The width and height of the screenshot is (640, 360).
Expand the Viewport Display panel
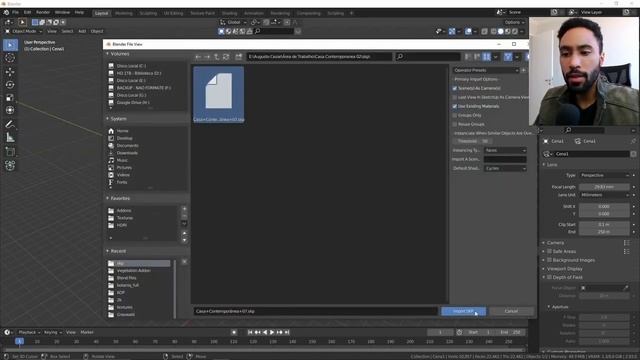click(564, 269)
